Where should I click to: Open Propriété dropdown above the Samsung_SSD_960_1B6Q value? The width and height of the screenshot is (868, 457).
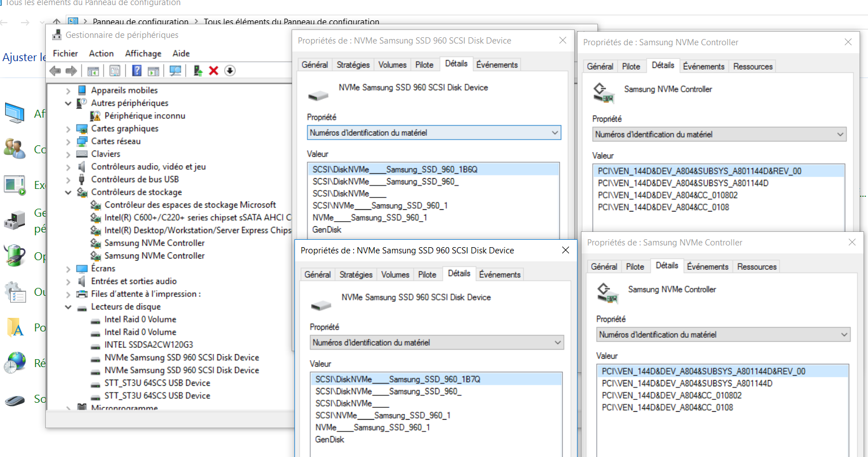434,133
